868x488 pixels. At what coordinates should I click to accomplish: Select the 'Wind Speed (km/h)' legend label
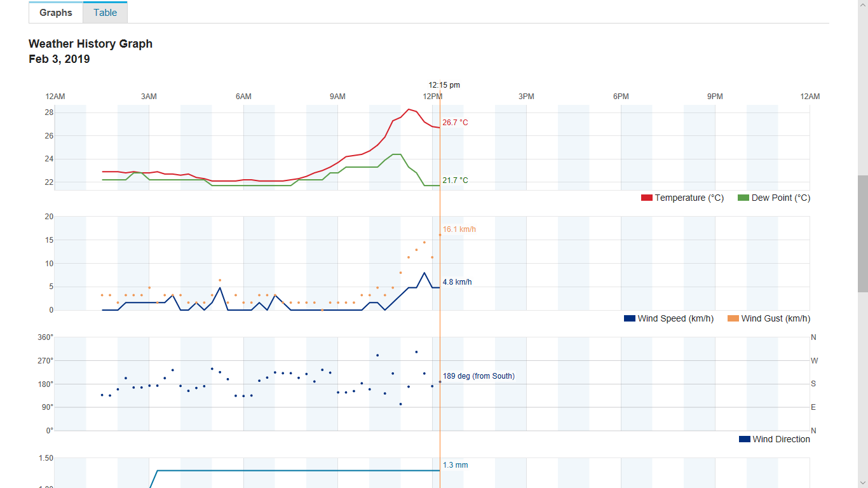(676, 318)
